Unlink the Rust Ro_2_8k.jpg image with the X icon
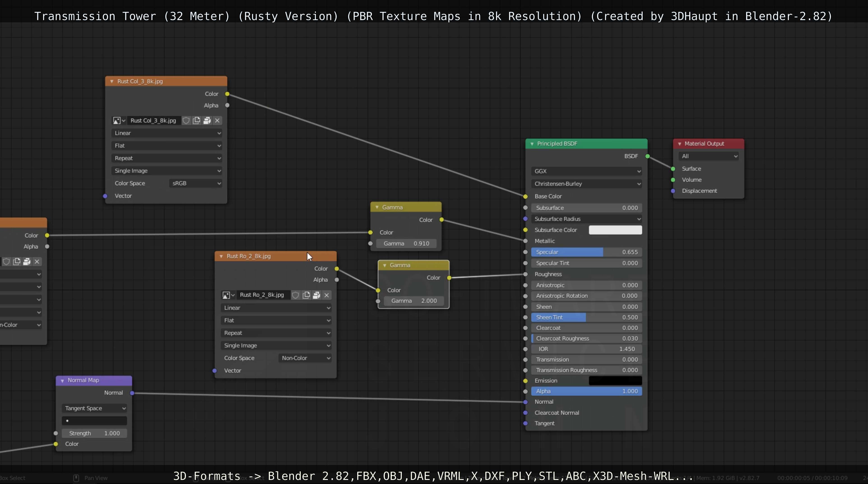The height and width of the screenshot is (484, 868). [x=327, y=295]
